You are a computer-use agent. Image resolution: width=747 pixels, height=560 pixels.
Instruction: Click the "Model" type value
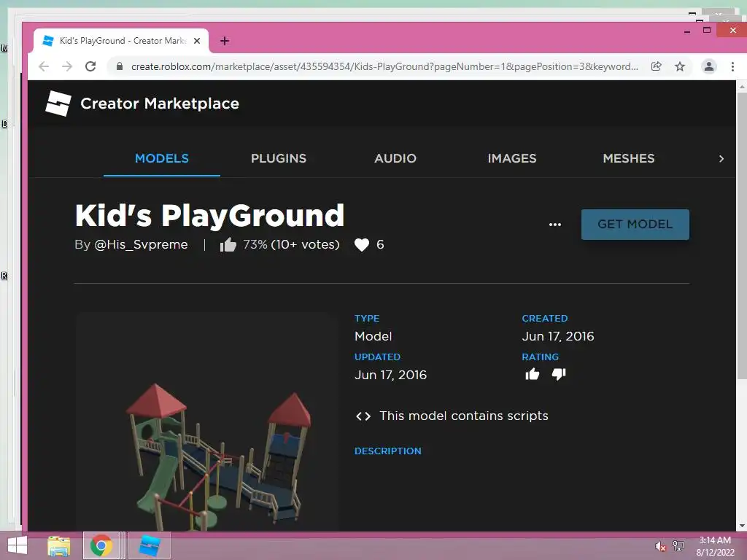[x=373, y=336]
